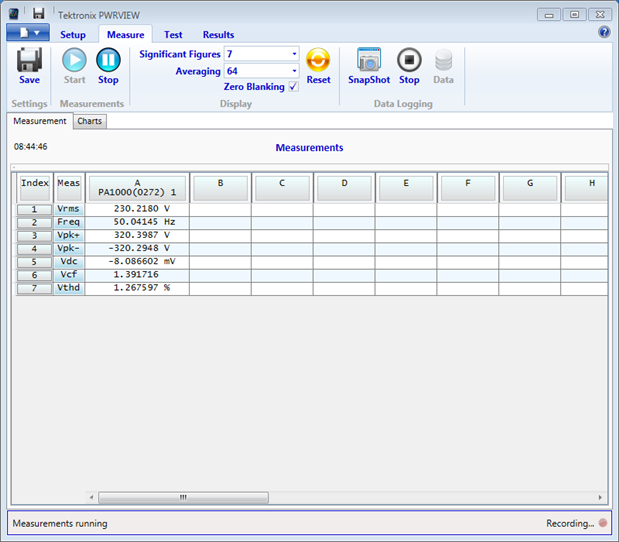The width and height of the screenshot is (619, 542).
Task: Open the Test ribbon tab
Action: pyautogui.click(x=173, y=35)
